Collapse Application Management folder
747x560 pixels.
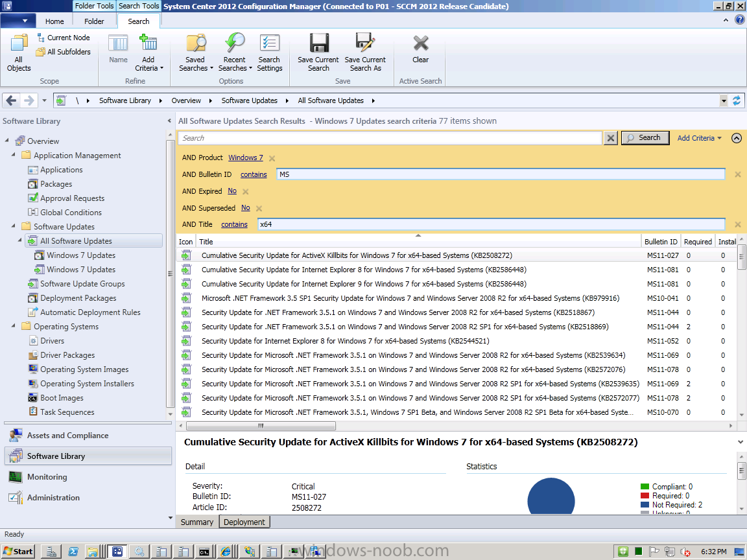(x=14, y=155)
